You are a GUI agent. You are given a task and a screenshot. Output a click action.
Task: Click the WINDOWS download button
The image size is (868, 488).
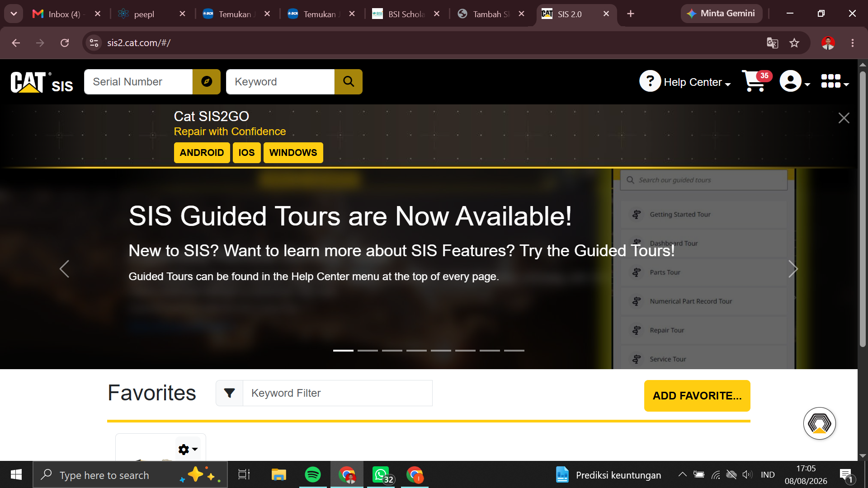tap(293, 153)
